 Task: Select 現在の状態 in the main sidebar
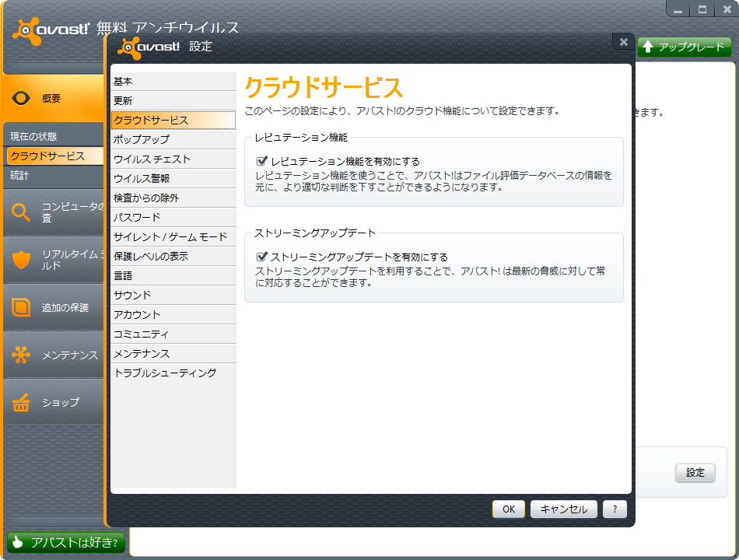53,136
